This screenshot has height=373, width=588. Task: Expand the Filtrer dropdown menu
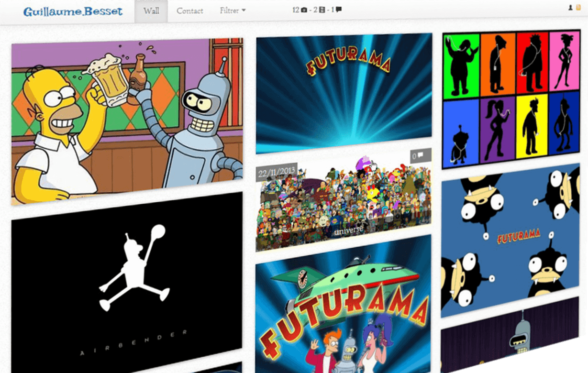coord(233,11)
